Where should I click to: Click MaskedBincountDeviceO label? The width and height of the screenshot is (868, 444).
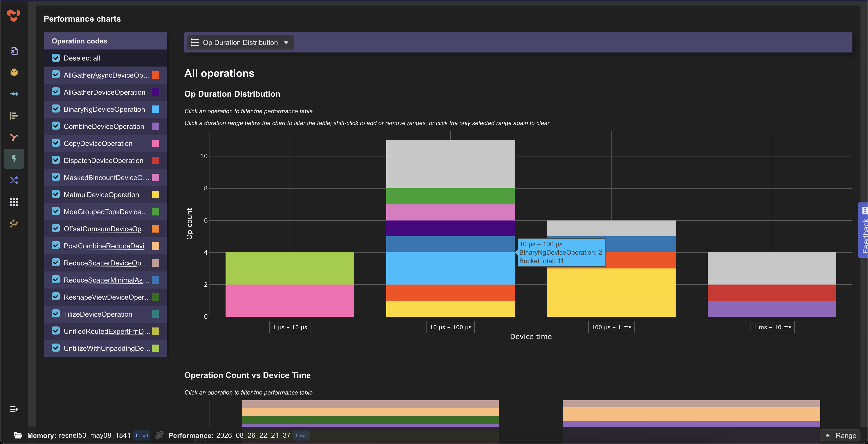pyautogui.click(x=106, y=178)
